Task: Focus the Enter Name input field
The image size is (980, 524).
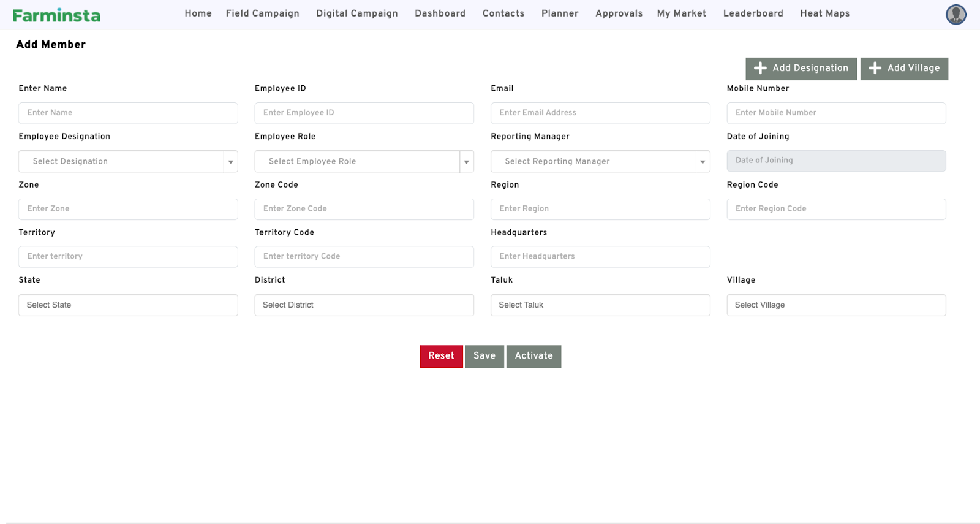Action: click(128, 113)
